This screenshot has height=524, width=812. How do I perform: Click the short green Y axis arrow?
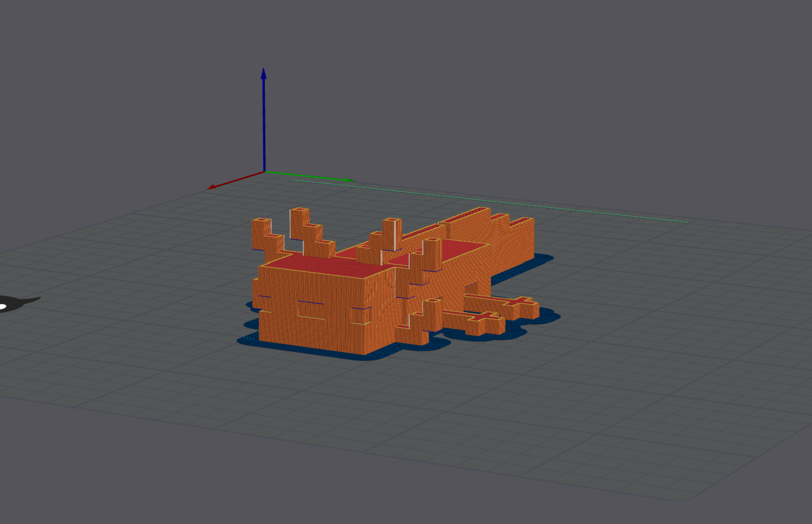tap(310, 176)
